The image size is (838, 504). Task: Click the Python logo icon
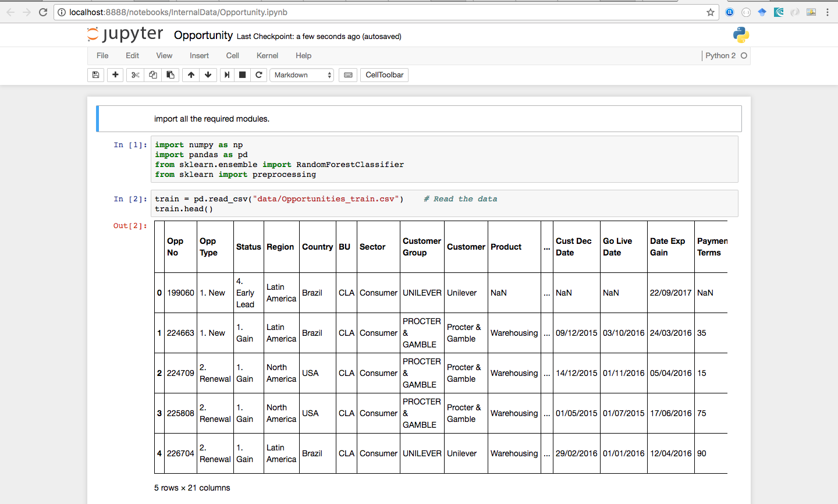(x=741, y=35)
